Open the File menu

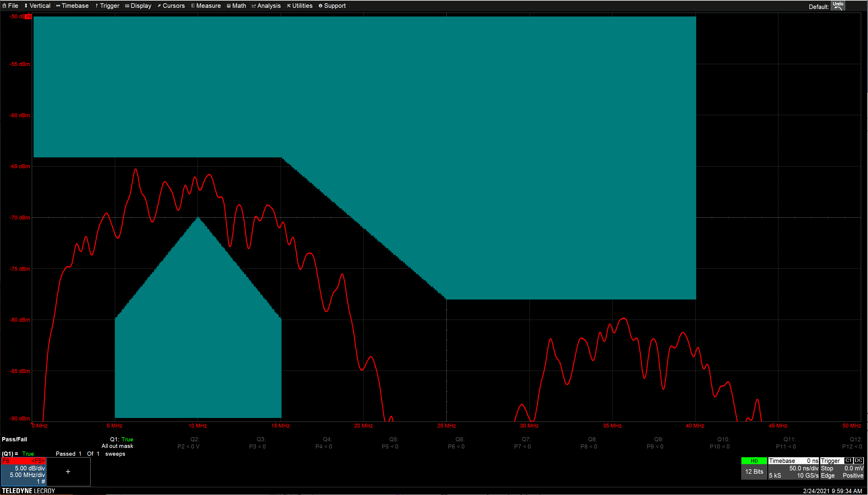[10, 6]
